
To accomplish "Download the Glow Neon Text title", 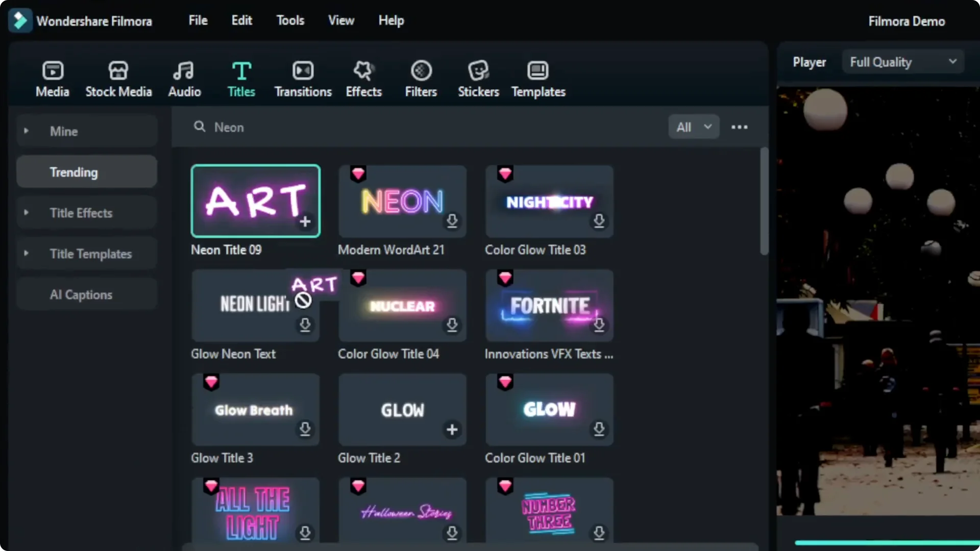I will [x=305, y=325].
